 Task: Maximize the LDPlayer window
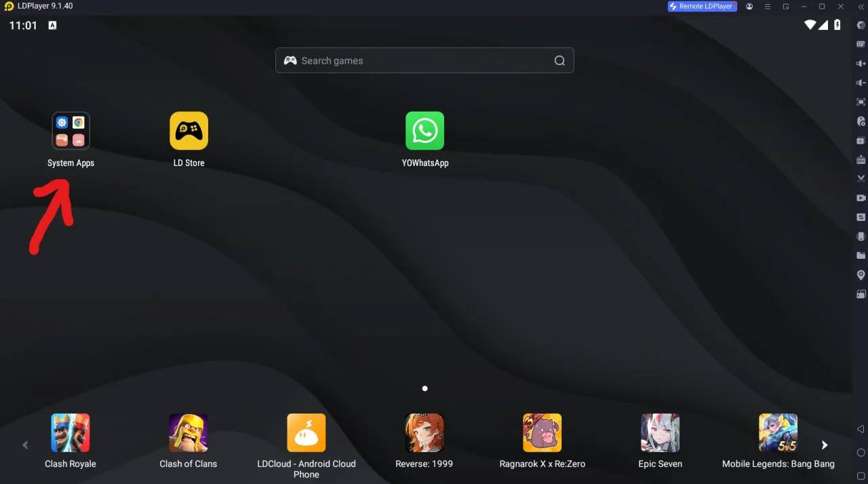(x=822, y=6)
